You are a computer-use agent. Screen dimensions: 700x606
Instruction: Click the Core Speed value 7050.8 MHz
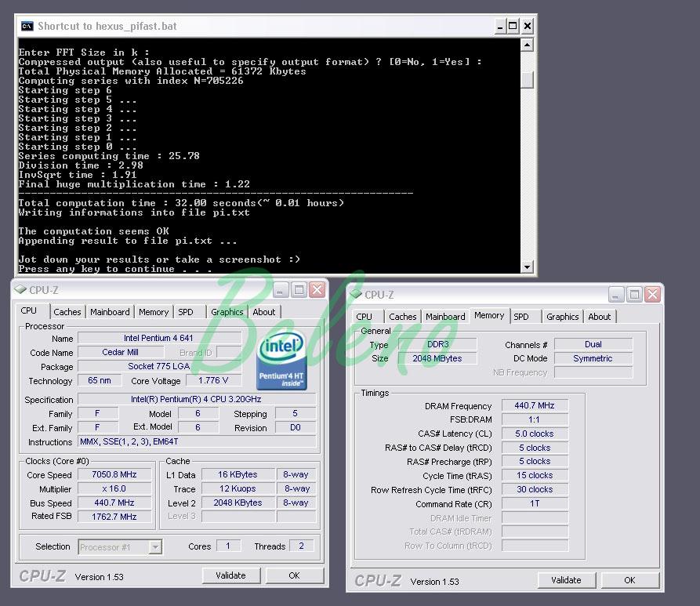pos(114,474)
